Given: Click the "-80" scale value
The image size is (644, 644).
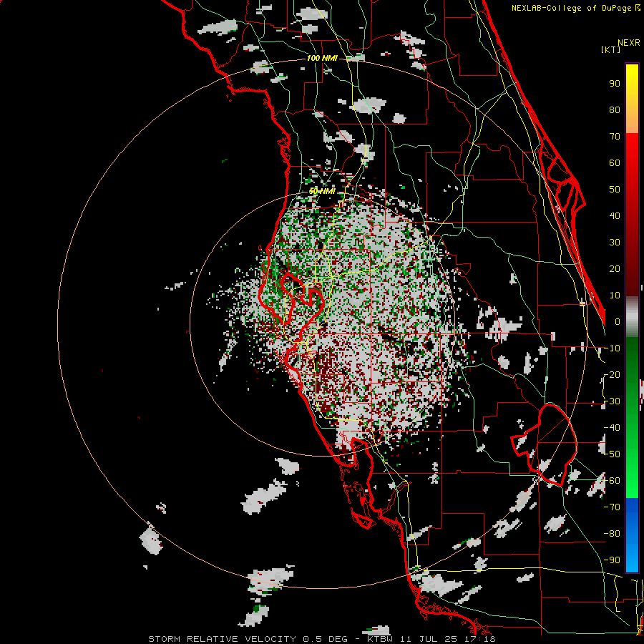Looking at the screenshot, I should (x=612, y=534).
